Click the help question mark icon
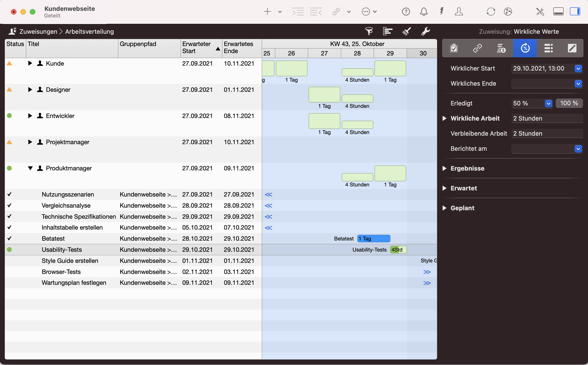The image size is (588, 365). [406, 12]
